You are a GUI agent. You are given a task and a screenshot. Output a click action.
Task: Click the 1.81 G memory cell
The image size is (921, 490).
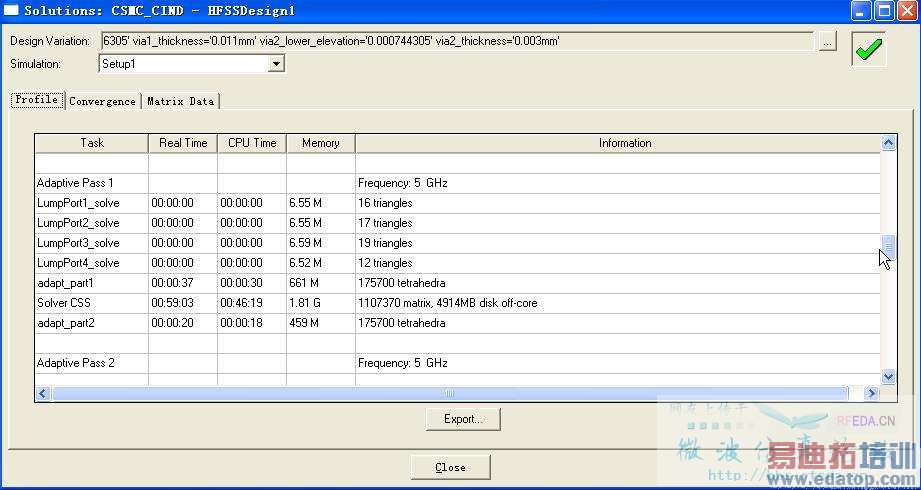(321, 303)
